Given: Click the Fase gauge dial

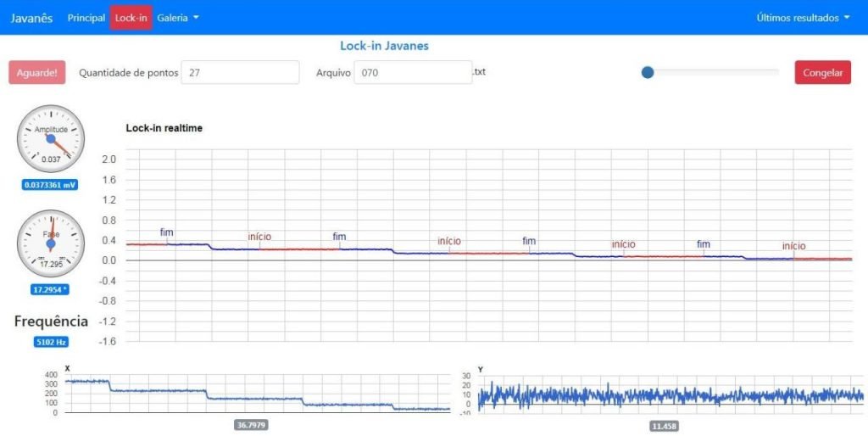Looking at the screenshot, I should coord(51,243).
